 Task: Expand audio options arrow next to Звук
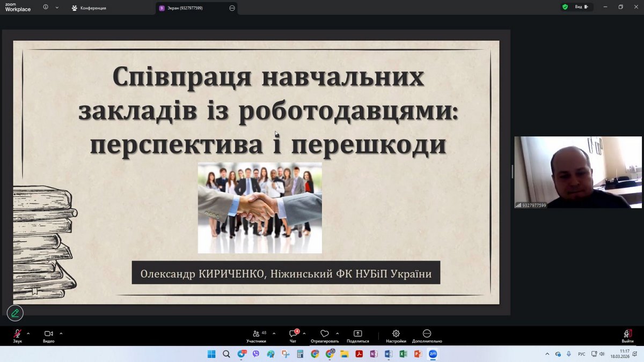coord(28,333)
